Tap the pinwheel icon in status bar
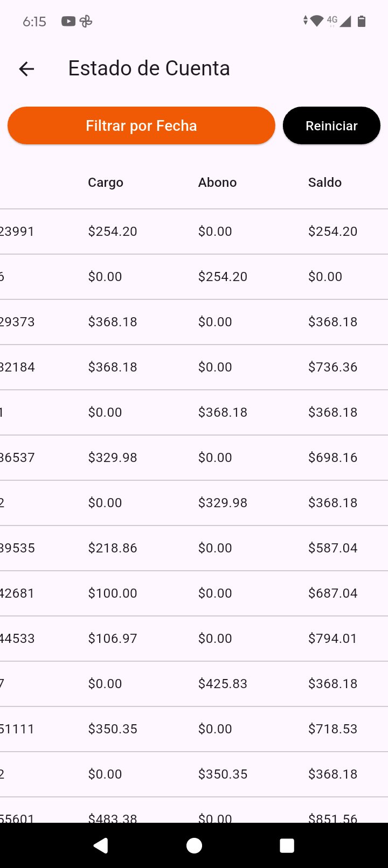This screenshot has width=388, height=868. [x=86, y=22]
